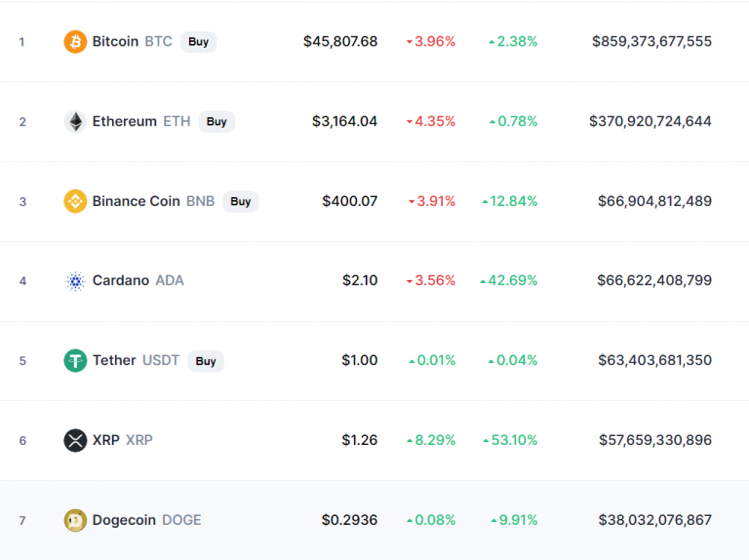Screen dimensions: 749x560
Task: Click the Cardano logo icon
Action: 75,281
